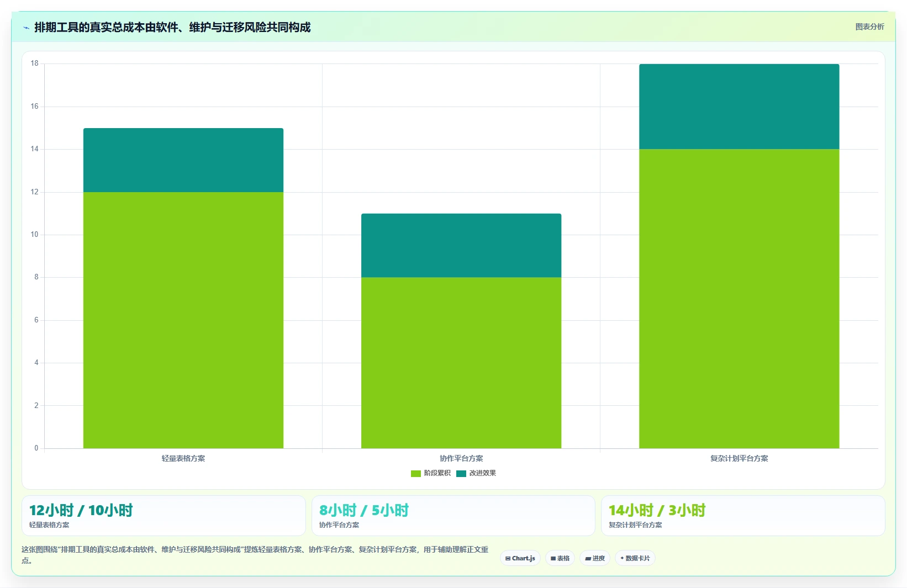Click the y-axis tick label 0
The image size is (907, 588).
pyautogui.click(x=36, y=448)
